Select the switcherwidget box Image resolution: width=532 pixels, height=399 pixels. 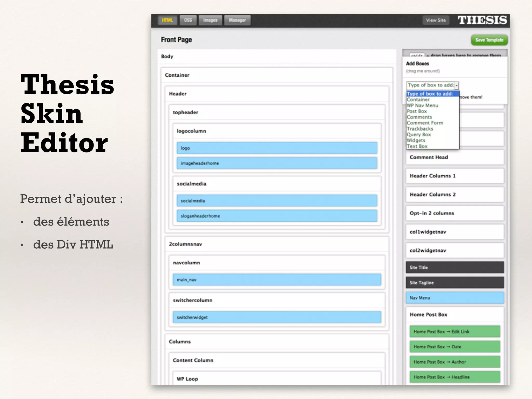pos(277,317)
